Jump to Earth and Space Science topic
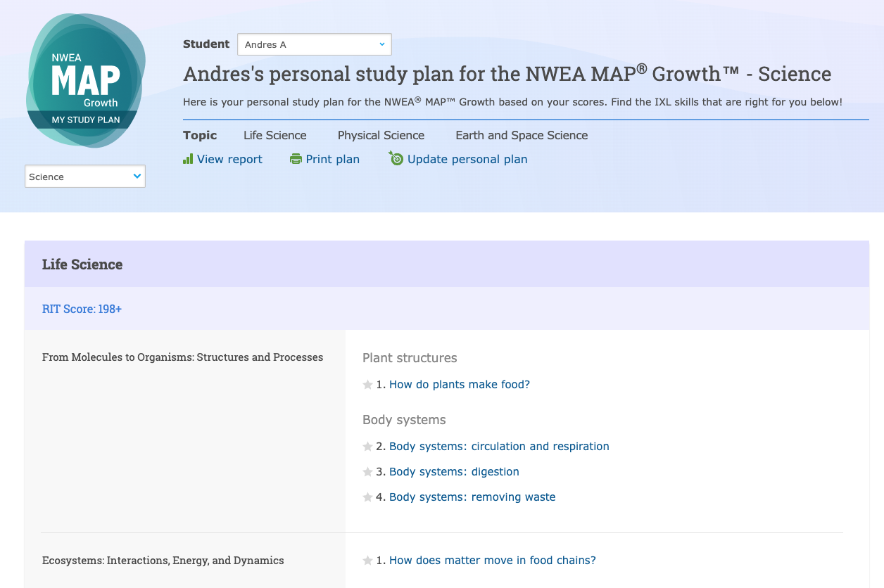884x588 pixels. [522, 135]
